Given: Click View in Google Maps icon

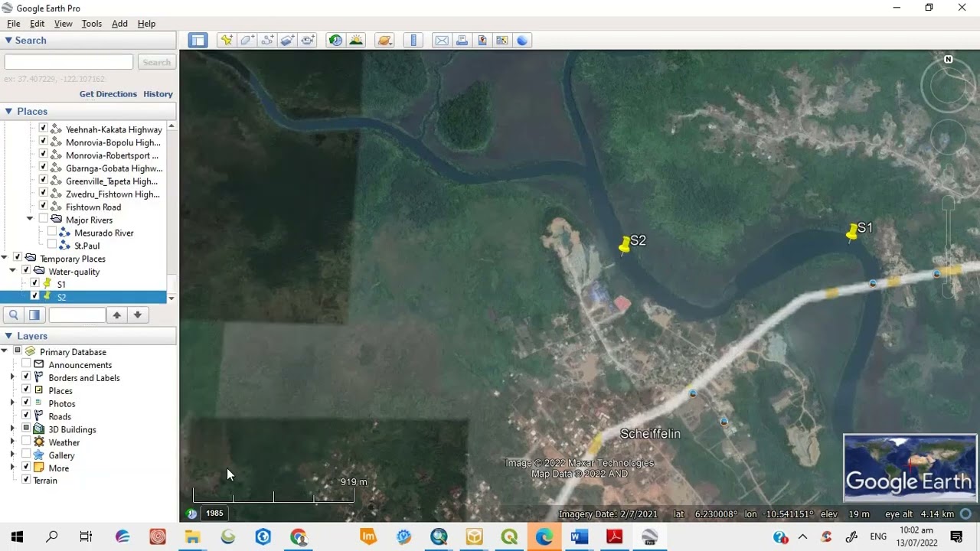Looking at the screenshot, I should [x=502, y=41].
